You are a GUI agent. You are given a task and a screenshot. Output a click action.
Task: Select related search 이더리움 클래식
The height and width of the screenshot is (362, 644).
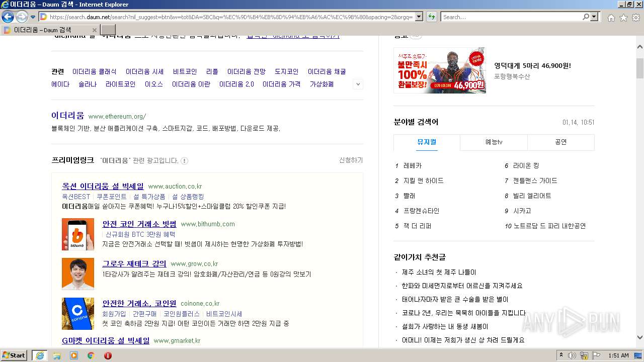(x=95, y=72)
